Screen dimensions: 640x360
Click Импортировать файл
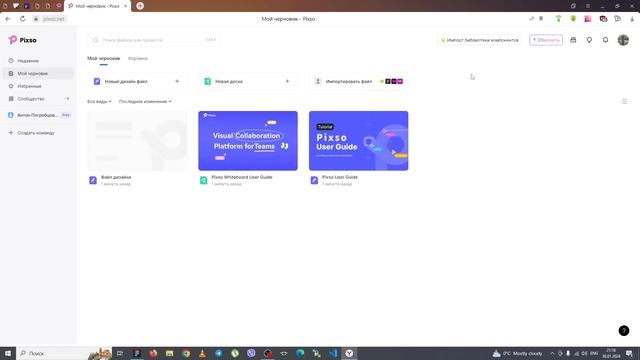[358, 82]
